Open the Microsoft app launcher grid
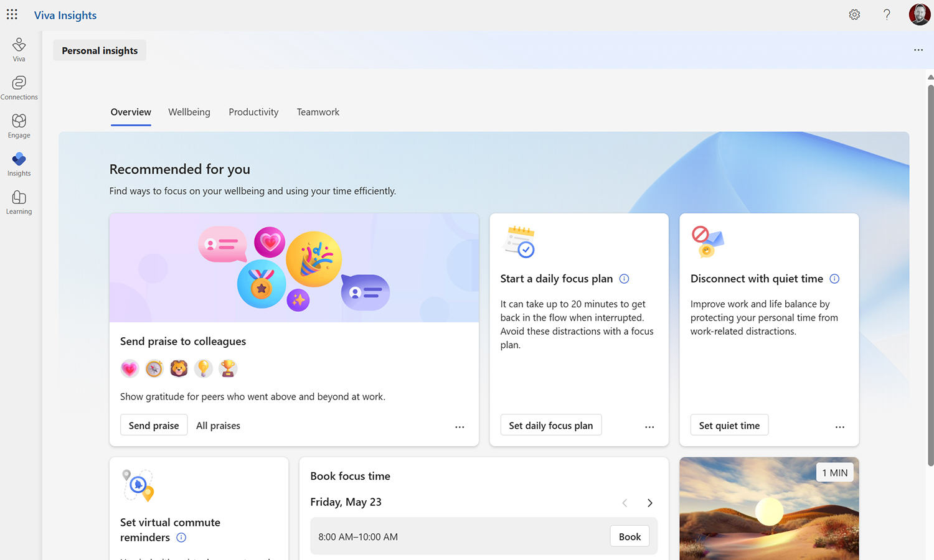Screen dimensions: 934x560 12,14
